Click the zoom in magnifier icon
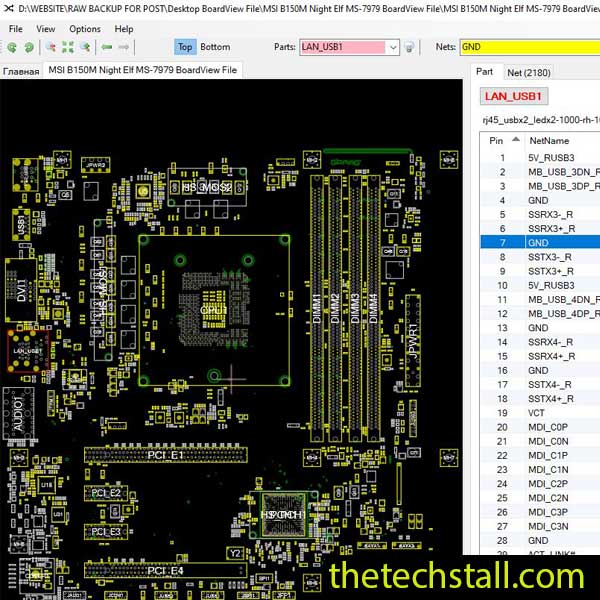The image size is (600, 600). point(85,47)
